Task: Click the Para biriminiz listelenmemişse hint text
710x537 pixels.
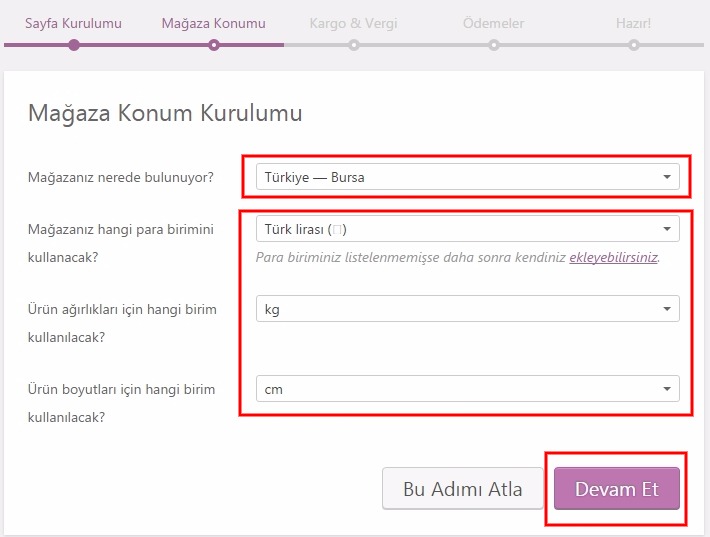Action: click(x=458, y=258)
